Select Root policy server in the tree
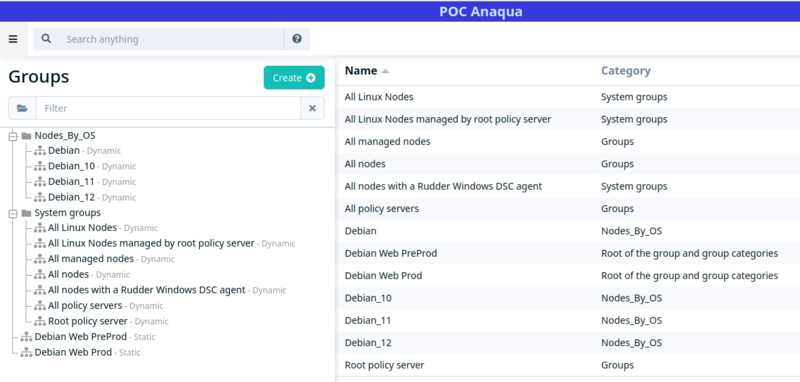This screenshot has height=382, width=800. pos(88,321)
